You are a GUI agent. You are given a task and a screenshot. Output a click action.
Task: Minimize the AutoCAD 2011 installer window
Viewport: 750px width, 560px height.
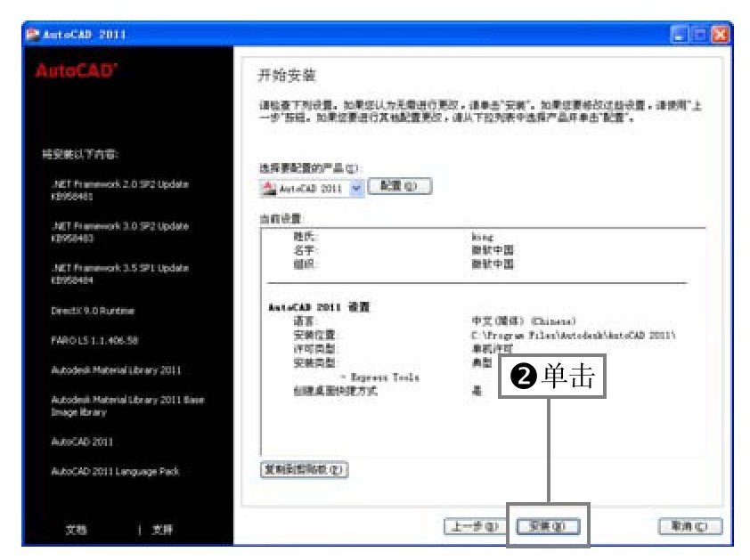point(679,35)
